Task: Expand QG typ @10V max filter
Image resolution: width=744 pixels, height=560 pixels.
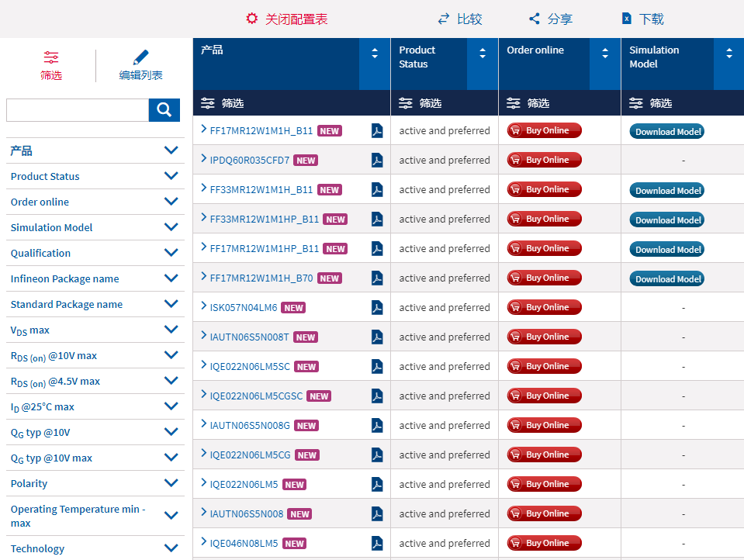Action: tap(171, 458)
